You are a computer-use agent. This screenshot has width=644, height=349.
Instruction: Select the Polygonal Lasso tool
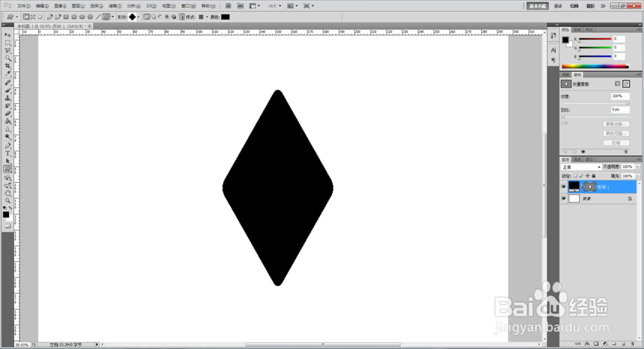point(7,50)
